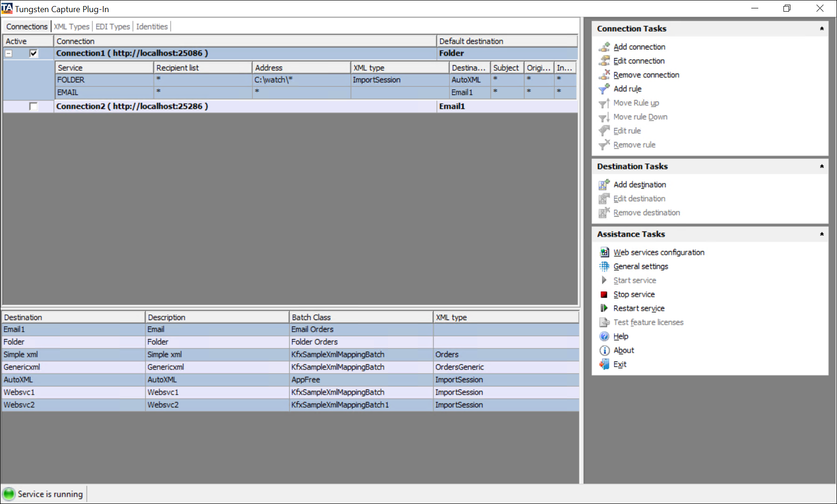Click the Edit connection link
Screen dimensions: 837x504
tap(639, 61)
